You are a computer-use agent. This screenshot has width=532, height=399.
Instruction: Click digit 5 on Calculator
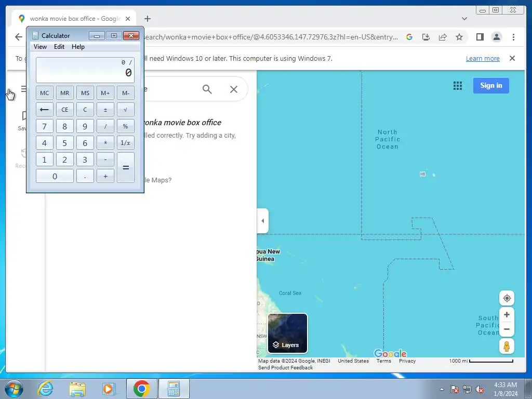[65, 143]
